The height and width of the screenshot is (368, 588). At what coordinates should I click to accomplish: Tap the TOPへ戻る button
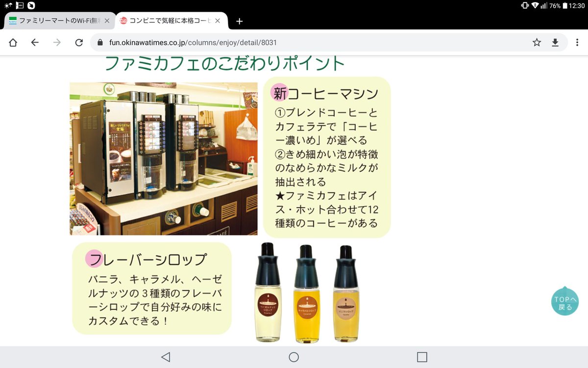(565, 301)
